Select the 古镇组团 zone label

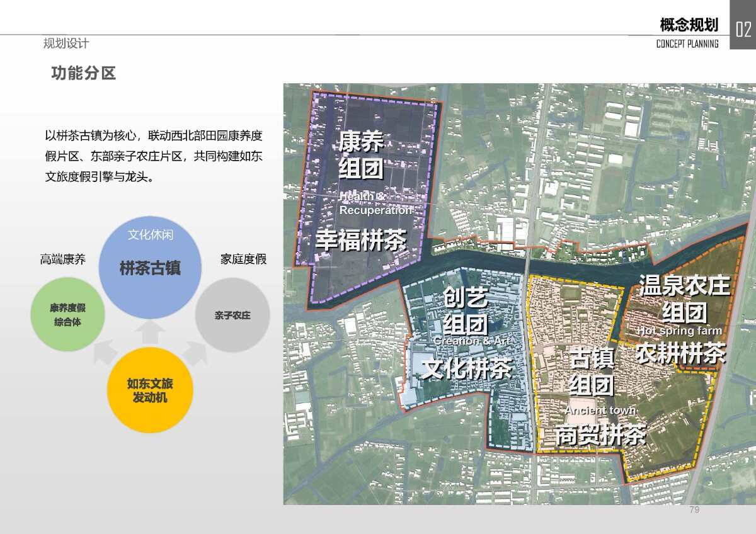click(x=592, y=371)
